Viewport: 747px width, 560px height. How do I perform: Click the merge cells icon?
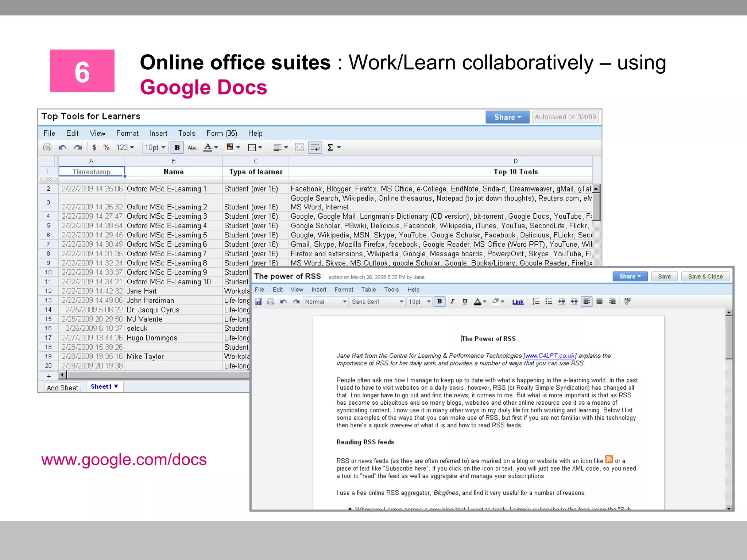[299, 147]
